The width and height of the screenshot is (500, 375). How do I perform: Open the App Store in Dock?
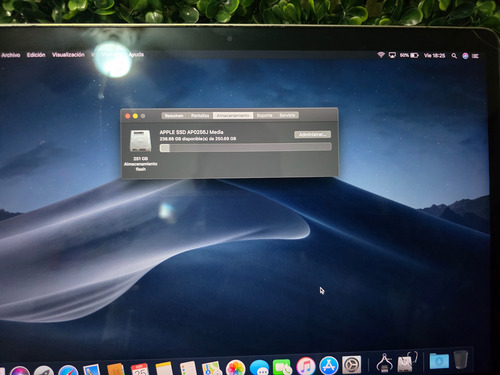click(329, 365)
